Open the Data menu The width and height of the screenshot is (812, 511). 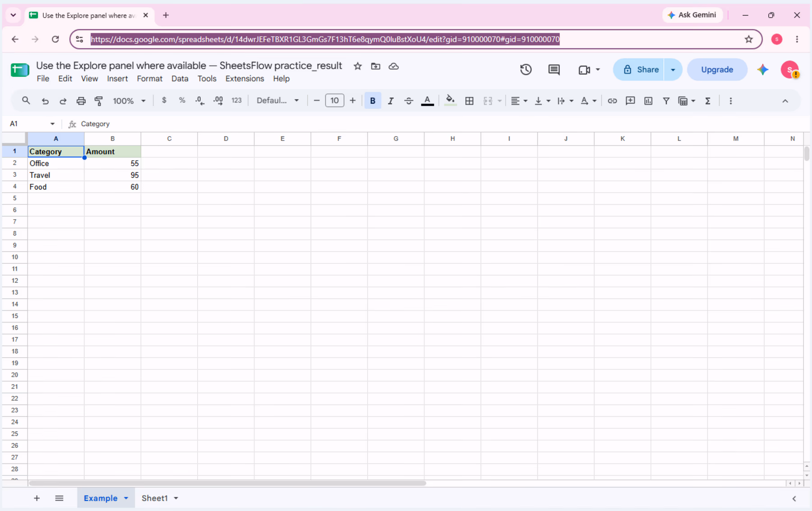tap(180, 78)
